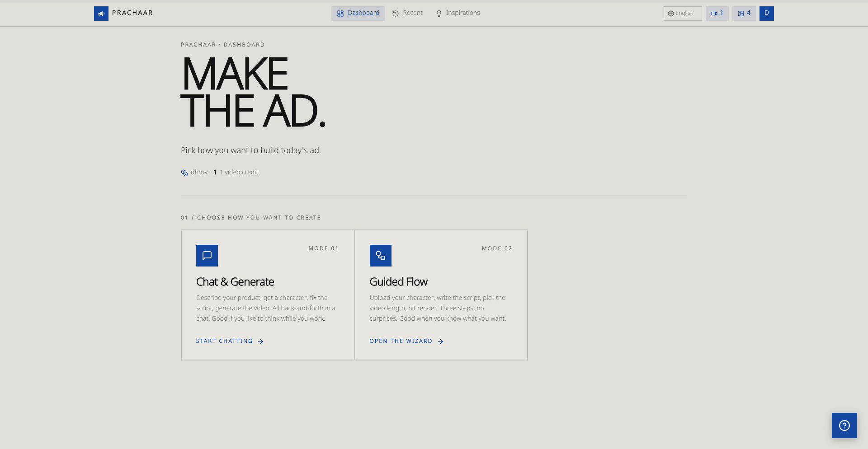Viewport: 868px width, 449px height.
Task: Click 'Pick how you want to build today's ad.'
Action: tap(251, 150)
